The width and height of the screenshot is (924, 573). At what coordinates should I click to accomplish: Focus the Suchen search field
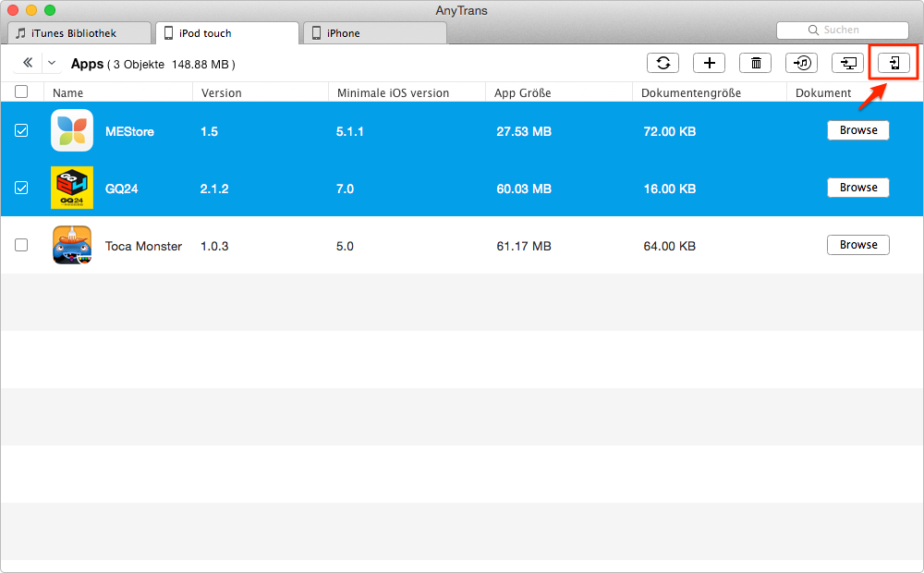pyautogui.click(x=843, y=30)
